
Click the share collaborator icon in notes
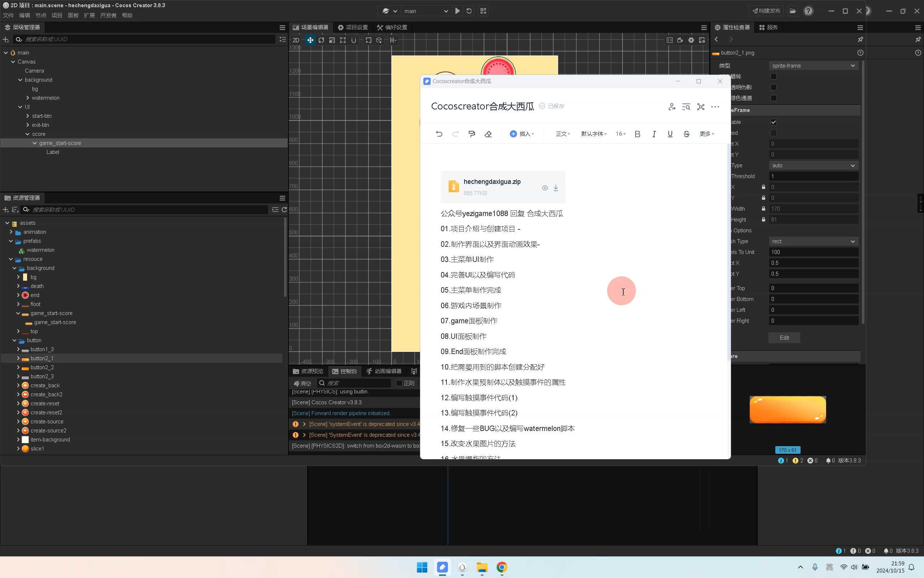(x=672, y=107)
